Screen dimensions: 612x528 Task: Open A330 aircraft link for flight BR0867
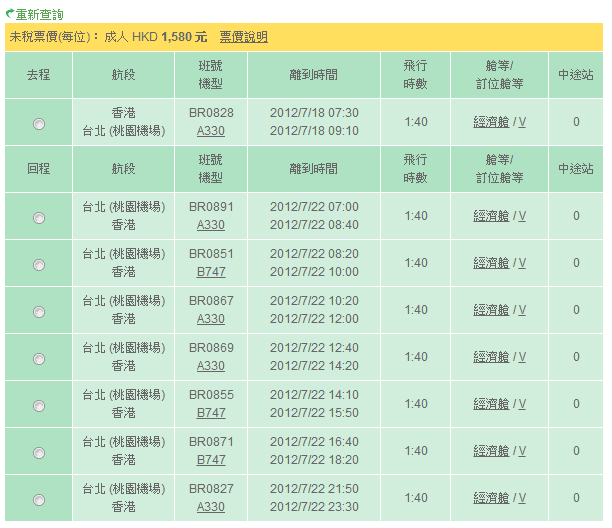[211, 319]
